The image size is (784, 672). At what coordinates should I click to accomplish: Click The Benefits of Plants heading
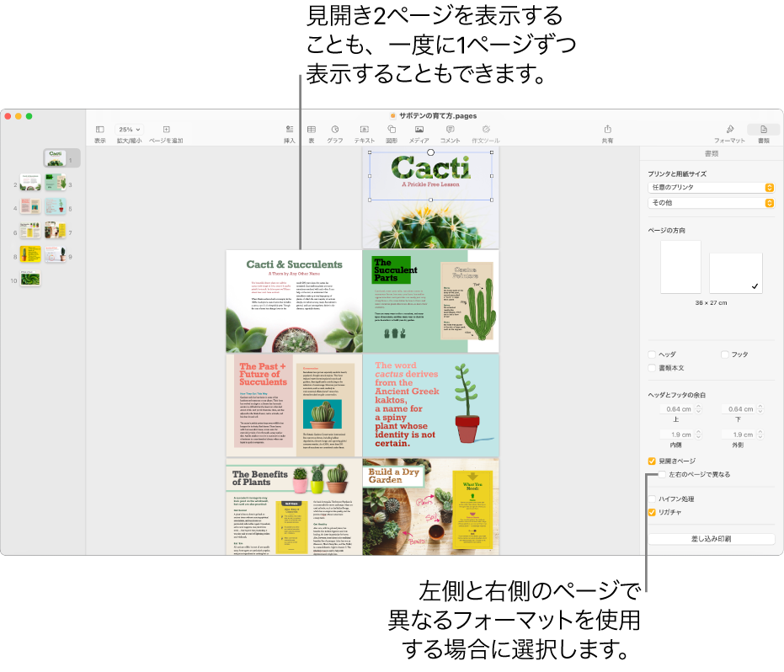coord(259,478)
